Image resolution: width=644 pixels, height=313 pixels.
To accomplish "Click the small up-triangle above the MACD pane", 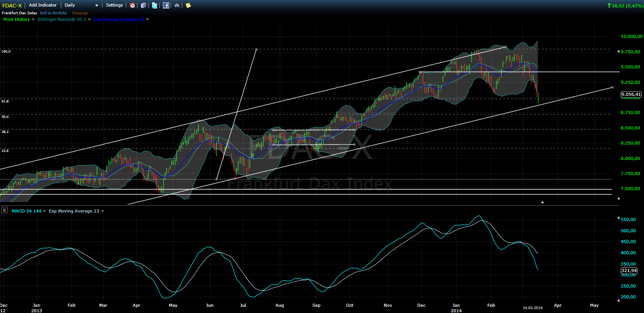I will pyautogui.click(x=542, y=202).
